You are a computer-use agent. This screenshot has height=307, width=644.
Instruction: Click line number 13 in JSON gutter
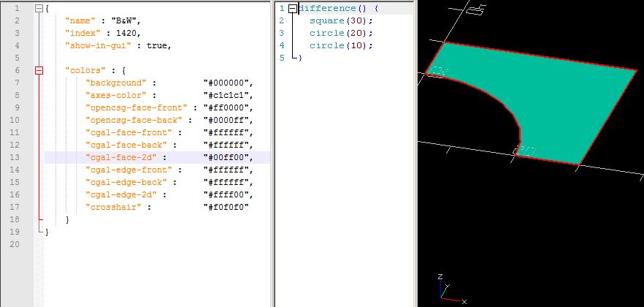14,157
